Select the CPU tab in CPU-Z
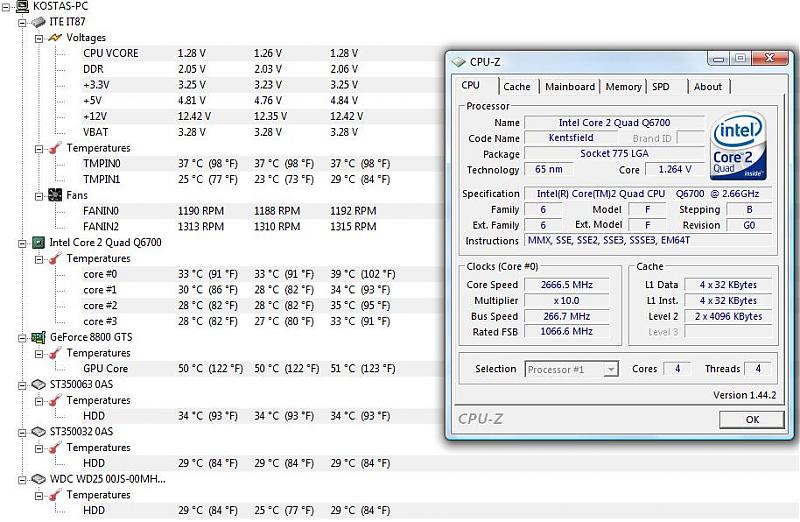The image size is (800, 522). pyautogui.click(x=470, y=85)
